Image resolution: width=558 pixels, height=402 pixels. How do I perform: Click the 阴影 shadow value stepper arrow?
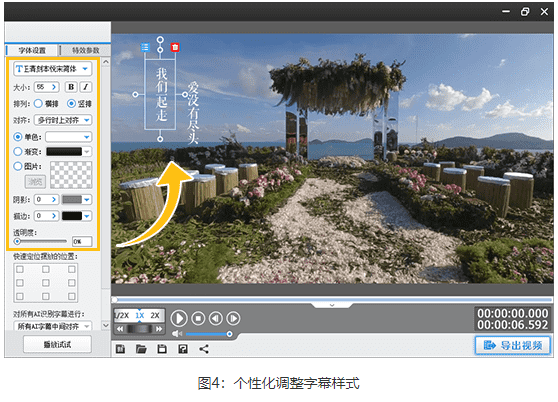tap(54, 200)
